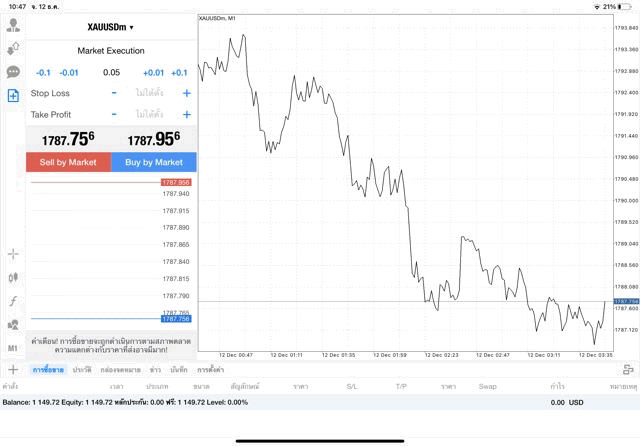
Task: Open the indicators function icon
Action: click(13, 301)
